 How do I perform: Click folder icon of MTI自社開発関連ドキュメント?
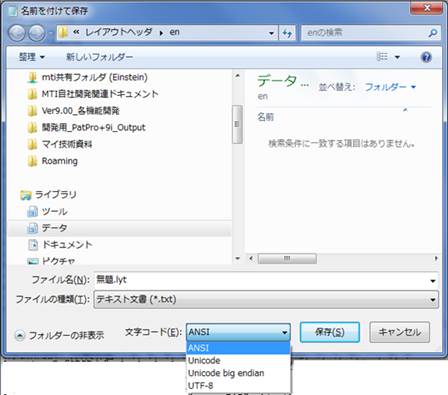[32, 94]
